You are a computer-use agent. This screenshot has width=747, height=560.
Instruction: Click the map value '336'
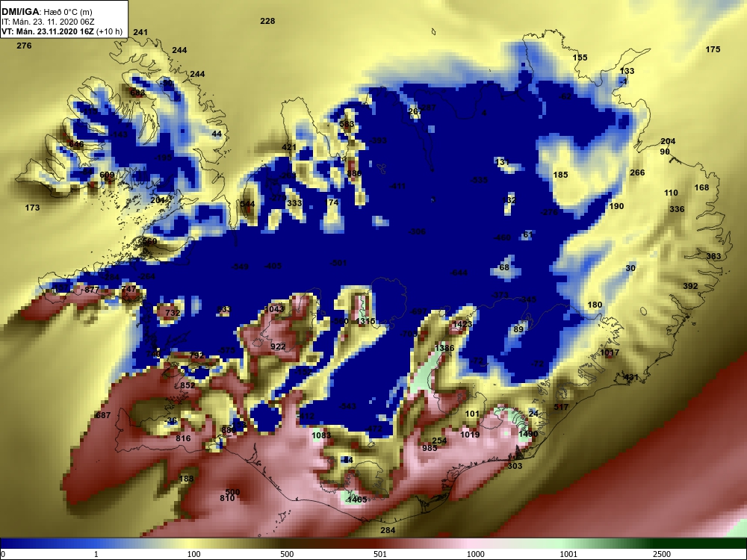tap(677, 209)
